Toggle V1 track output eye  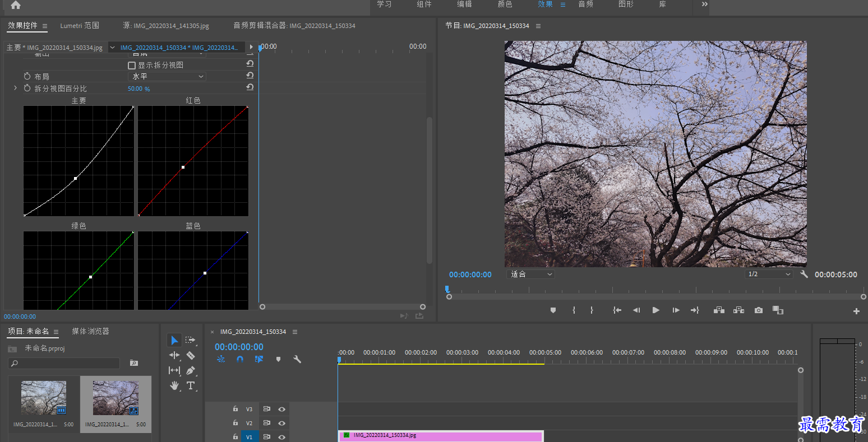(x=282, y=437)
